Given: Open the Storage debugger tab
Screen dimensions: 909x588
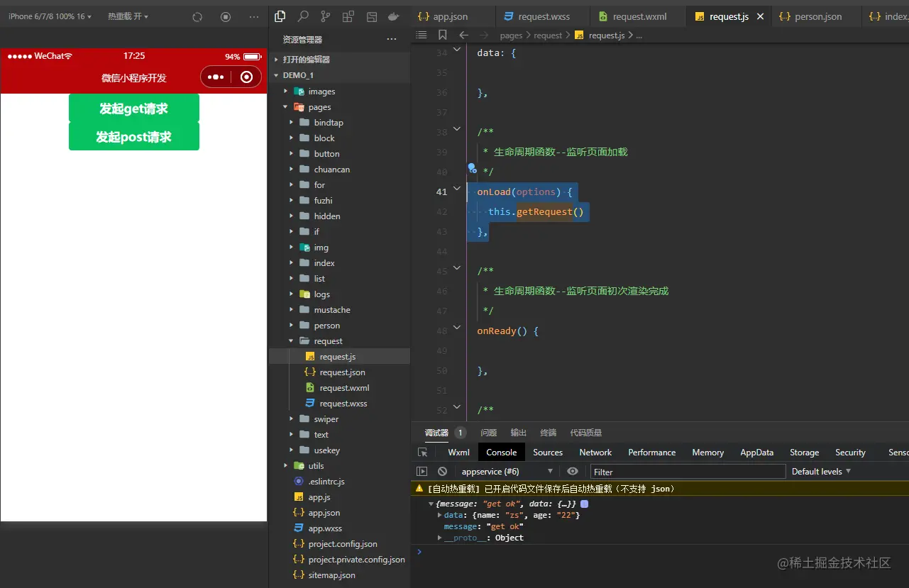Looking at the screenshot, I should (805, 452).
